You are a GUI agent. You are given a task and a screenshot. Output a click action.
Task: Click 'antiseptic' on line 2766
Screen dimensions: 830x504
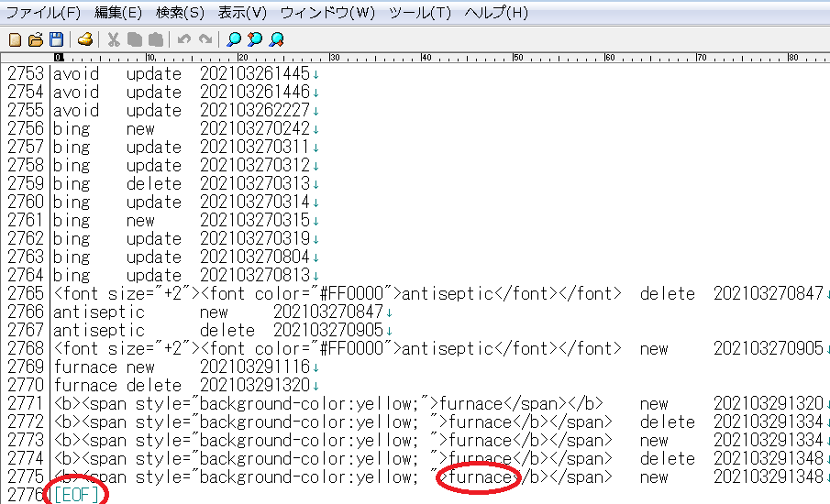pyautogui.click(x=99, y=312)
